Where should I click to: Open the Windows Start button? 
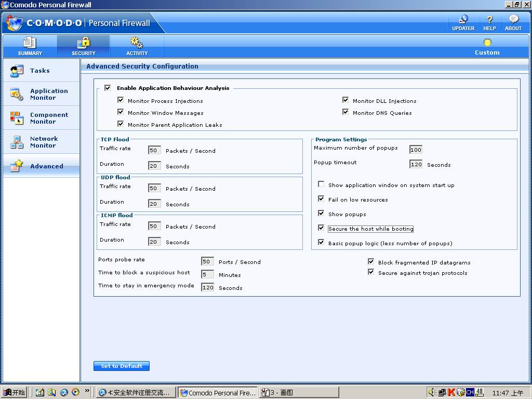(x=14, y=393)
